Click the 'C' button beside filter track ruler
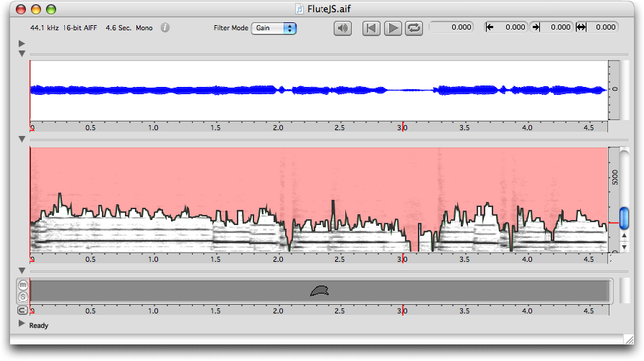Image resolution: width=644 pixels, height=361 pixels. coord(22,310)
